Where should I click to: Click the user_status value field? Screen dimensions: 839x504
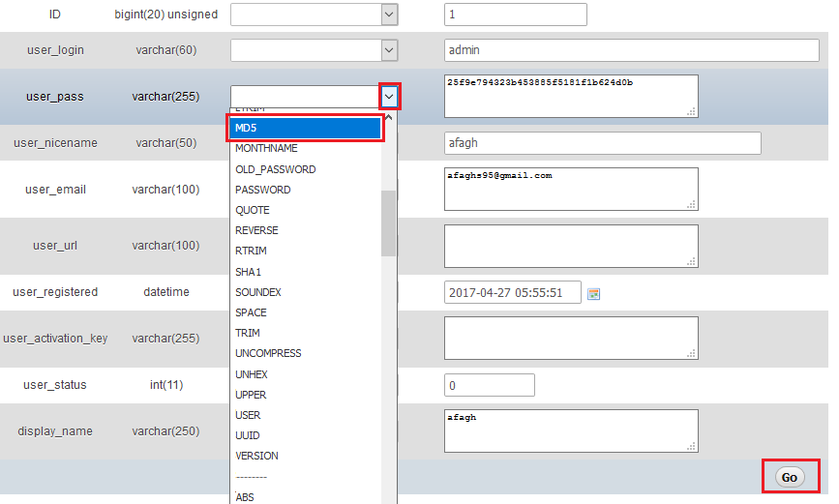click(x=489, y=385)
